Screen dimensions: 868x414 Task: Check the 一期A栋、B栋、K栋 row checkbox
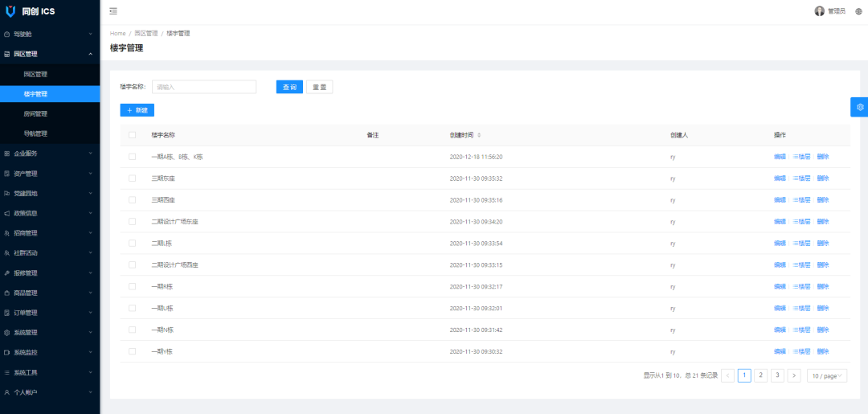132,157
